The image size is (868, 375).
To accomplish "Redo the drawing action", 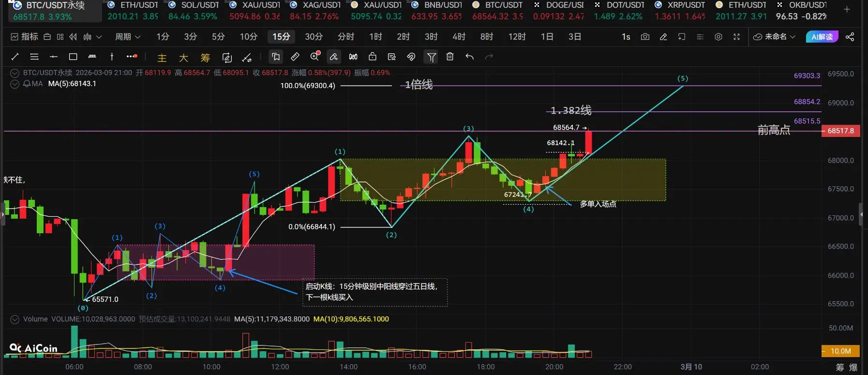I will pyautogui.click(x=489, y=57).
